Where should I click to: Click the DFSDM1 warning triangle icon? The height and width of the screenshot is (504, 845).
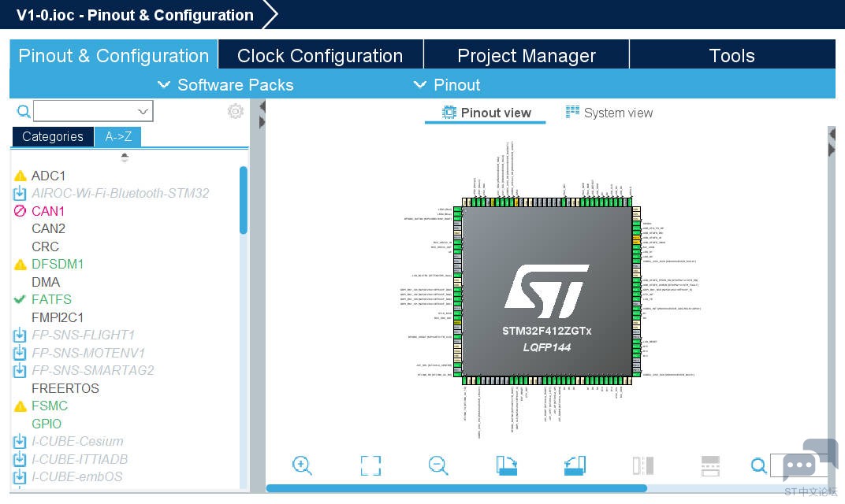[20, 265]
